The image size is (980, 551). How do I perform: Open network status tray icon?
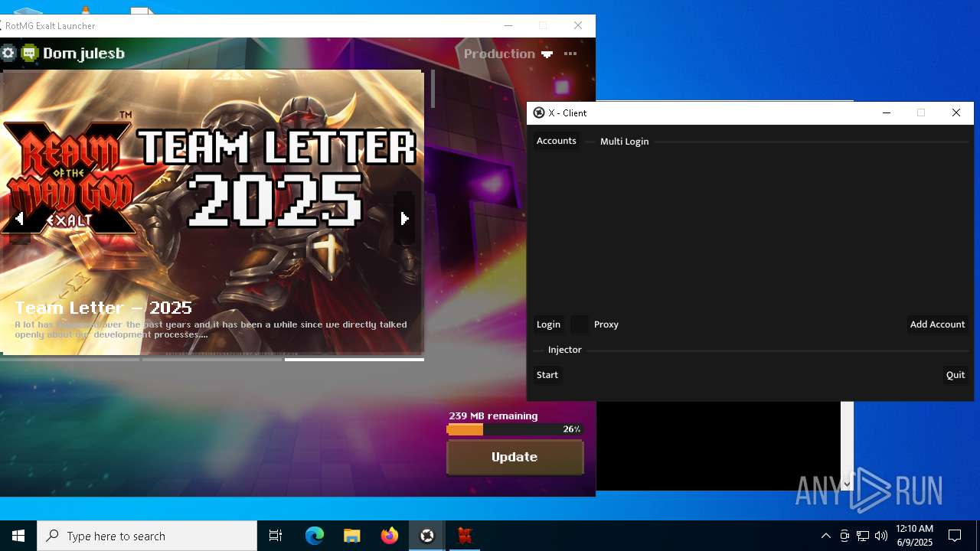pyautogui.click(x=863, y=536)
